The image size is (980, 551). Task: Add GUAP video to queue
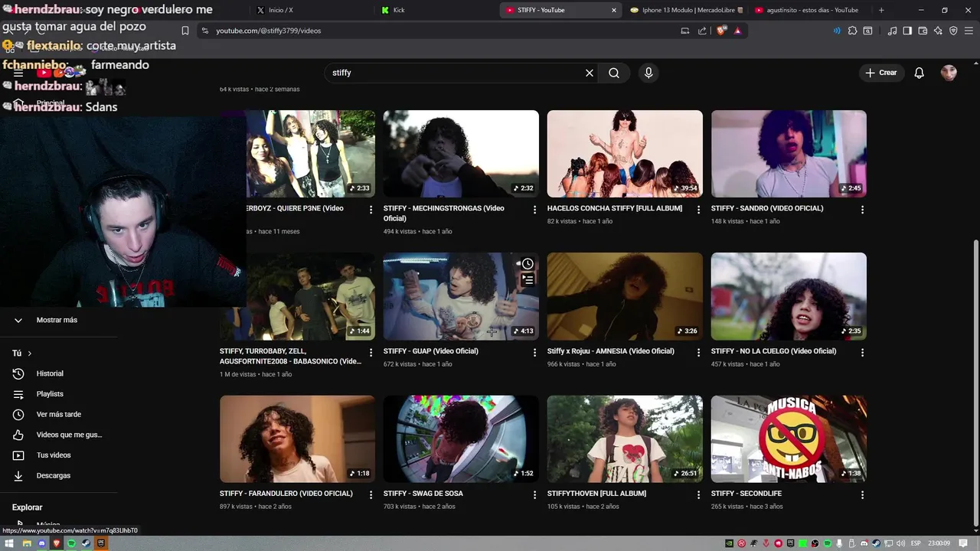[x=528, y=280]
